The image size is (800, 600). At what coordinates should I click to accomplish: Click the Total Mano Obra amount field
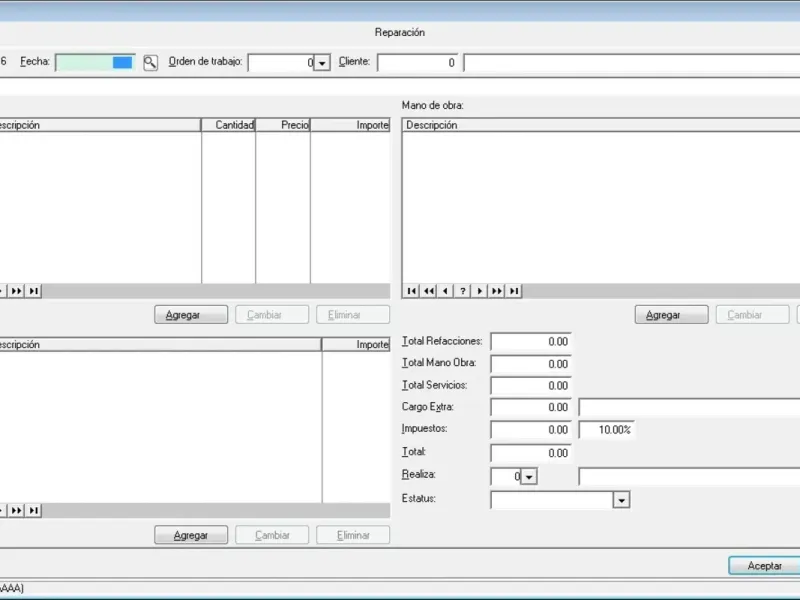pos(531,364)
